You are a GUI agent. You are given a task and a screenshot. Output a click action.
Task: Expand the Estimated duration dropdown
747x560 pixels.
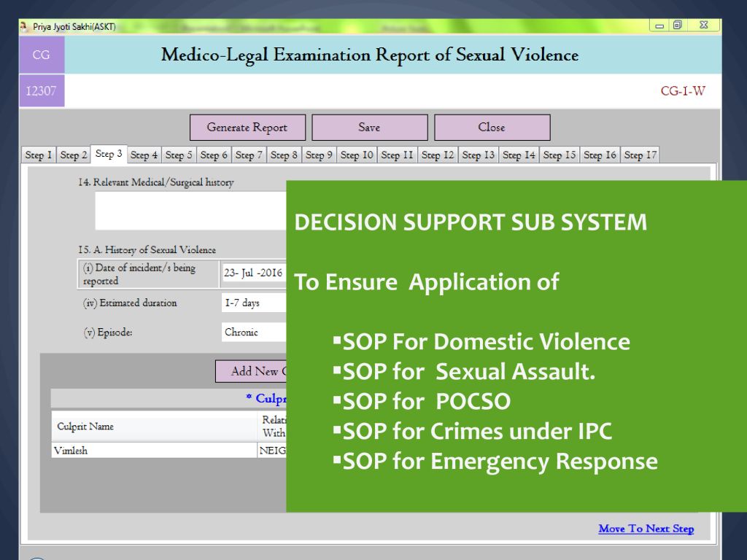tap(253, 303)
